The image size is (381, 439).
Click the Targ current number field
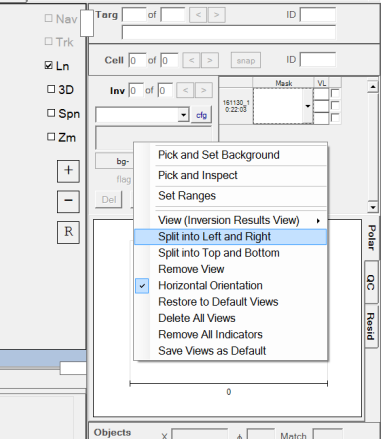(x=134, y=15)
